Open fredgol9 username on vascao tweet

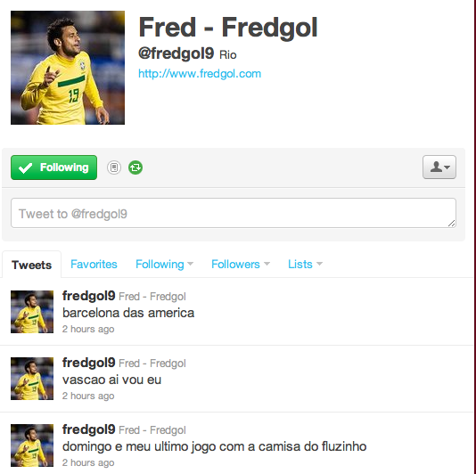[88, 363]
